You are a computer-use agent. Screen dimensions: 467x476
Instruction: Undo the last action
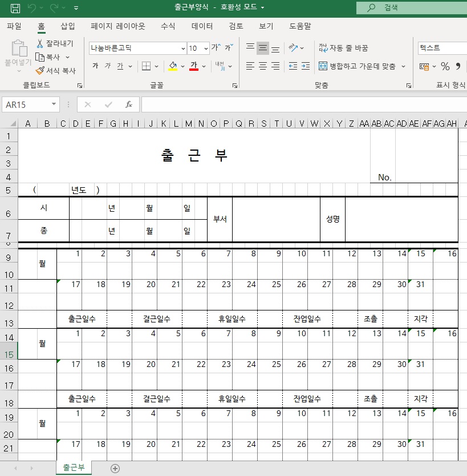[x=32, y=8]
